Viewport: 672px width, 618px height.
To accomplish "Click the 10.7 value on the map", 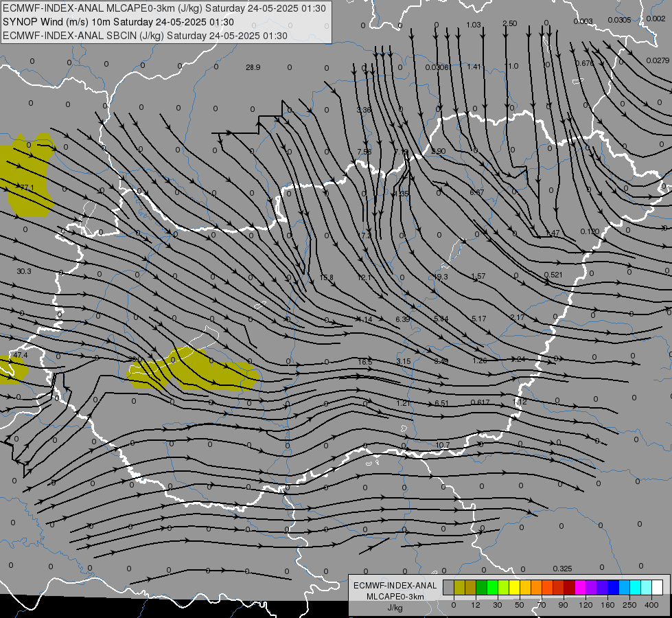I will pos(442,445).
